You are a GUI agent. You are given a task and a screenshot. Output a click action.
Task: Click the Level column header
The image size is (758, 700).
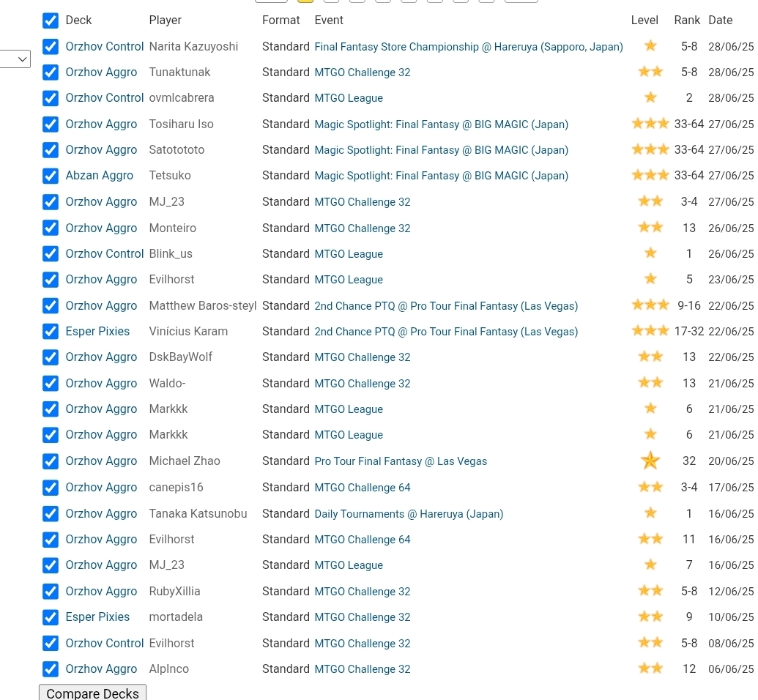(x=644, y=21)
